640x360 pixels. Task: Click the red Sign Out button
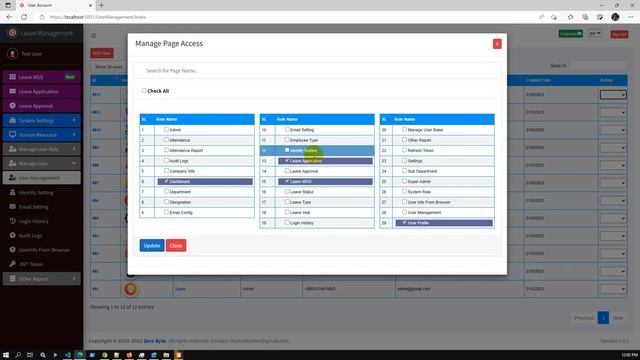pyautogui.click(x=619, y=34)
